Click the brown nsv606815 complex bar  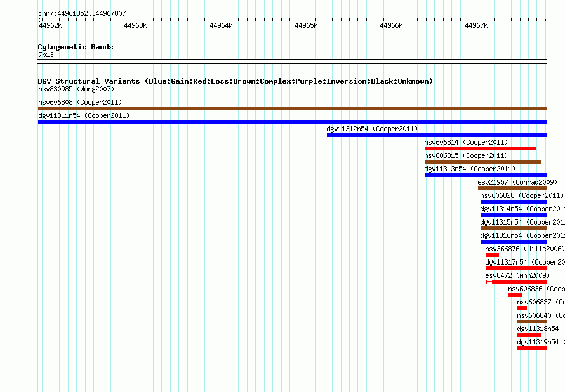pos(482,162)
